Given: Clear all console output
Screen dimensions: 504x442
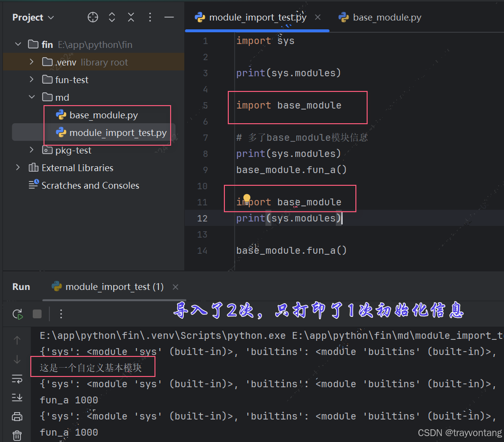Looking at the screenshot, I should [x=17, y=435].
